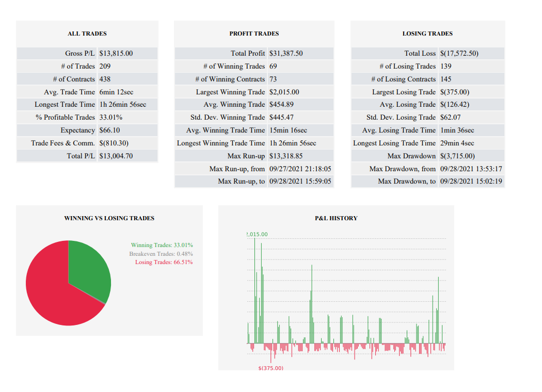Select the Total P/L value $13,004.70
The width and height of the screenshot is (542, 392).
pyautogui.click(x=116, y=156)
